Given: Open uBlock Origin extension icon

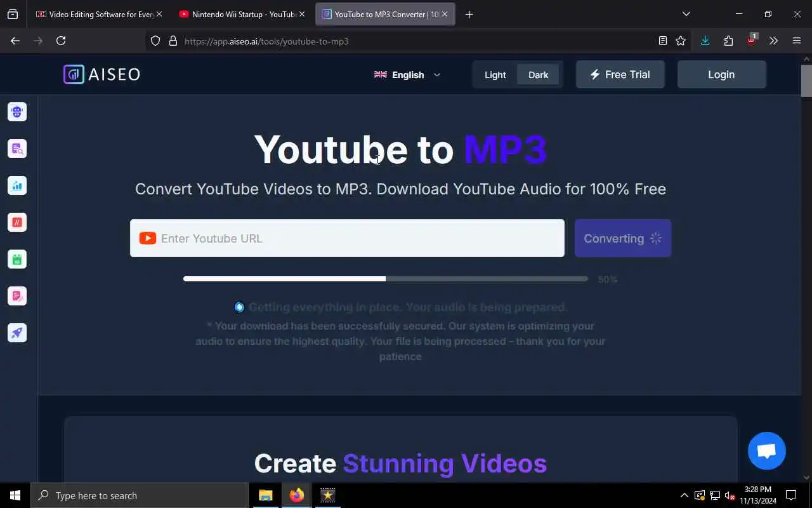Looking at the screenshot, I should coord(751,41).
